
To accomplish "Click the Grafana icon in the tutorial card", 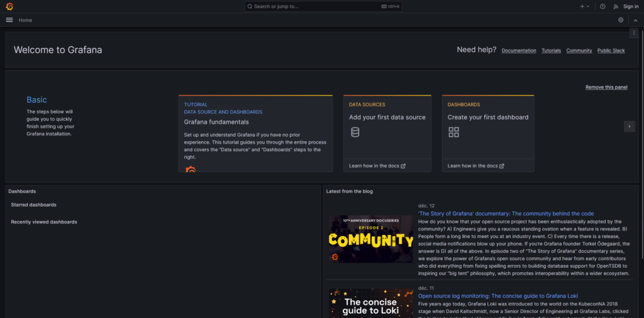I will click(191, 169).
